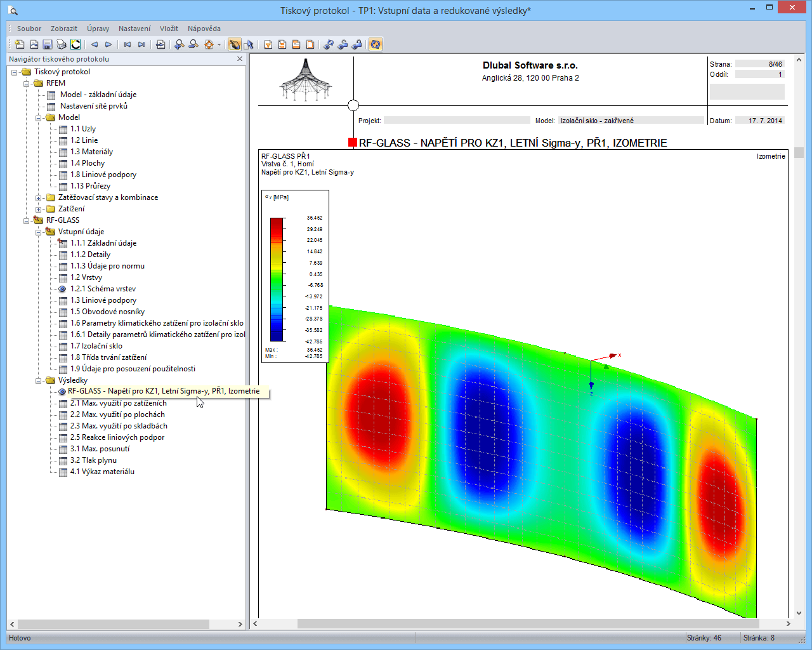Click the image file toolbar icon
This screenshot has width=812, height=650.
click(34, 44)
